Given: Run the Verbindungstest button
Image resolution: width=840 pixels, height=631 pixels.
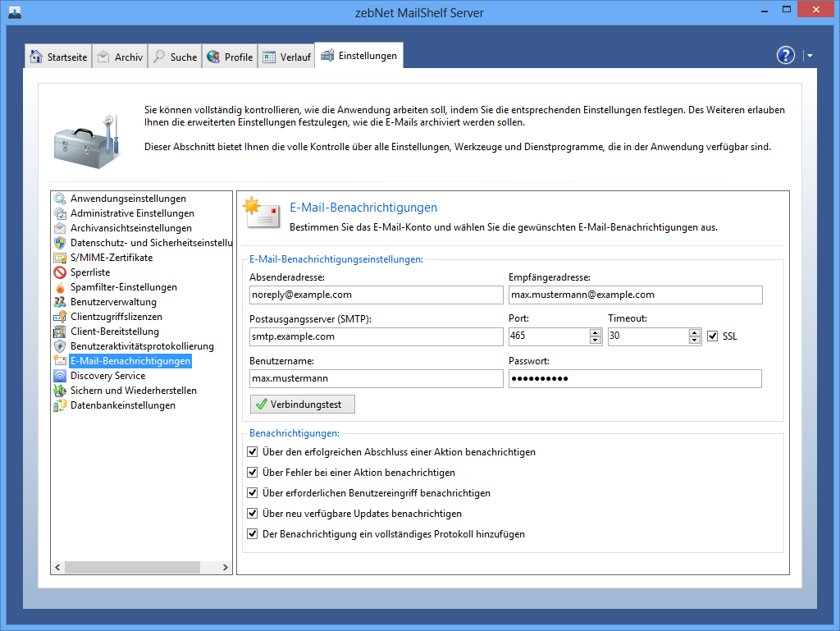Looking at the screenshot, I should pyautogui.click(x=302, y=405).
